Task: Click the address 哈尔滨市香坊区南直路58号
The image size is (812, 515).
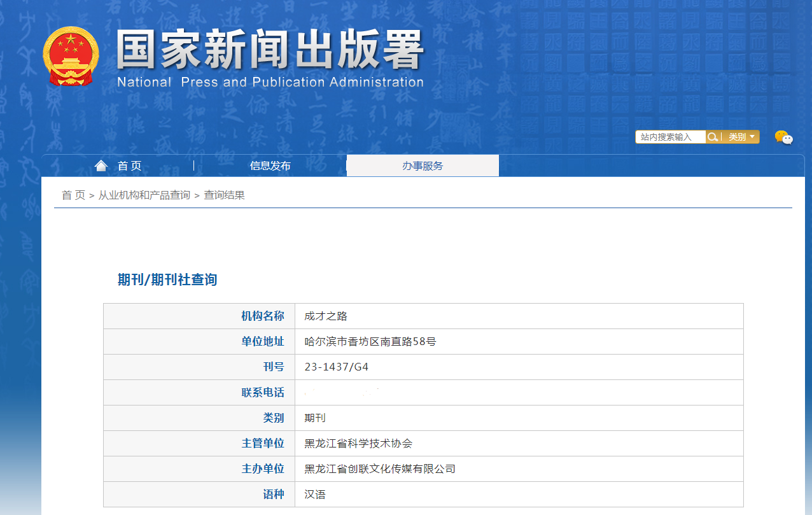Action: (x=370, y=342)
